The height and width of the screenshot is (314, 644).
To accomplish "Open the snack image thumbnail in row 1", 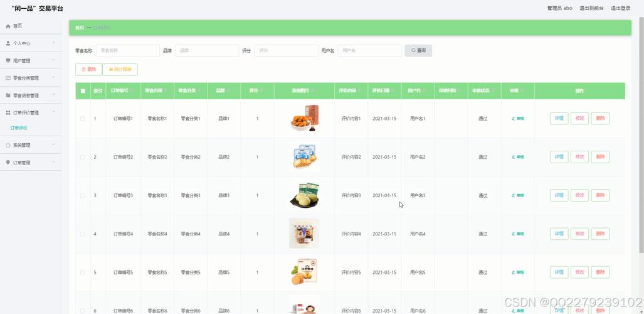I will (304, 118).
